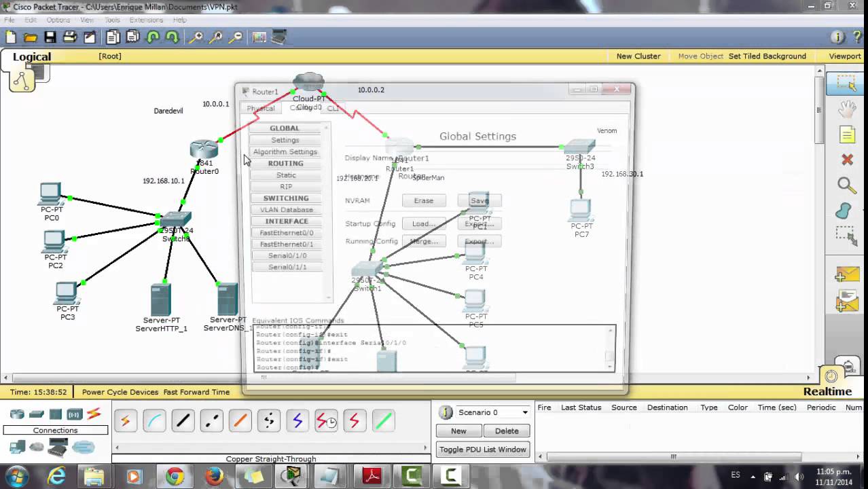
Task: Select the Place Note tool
Action: [x=846, y=135]
